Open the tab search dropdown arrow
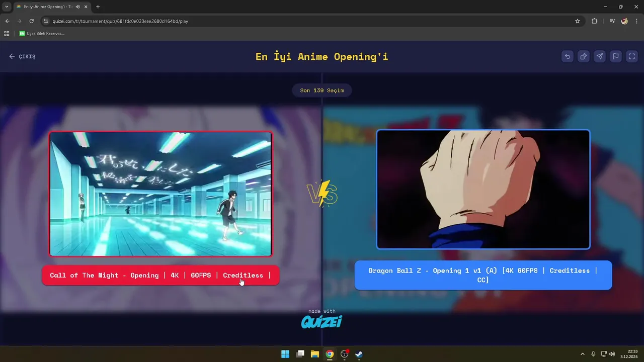The image size is (644, 362). point(7,7)
